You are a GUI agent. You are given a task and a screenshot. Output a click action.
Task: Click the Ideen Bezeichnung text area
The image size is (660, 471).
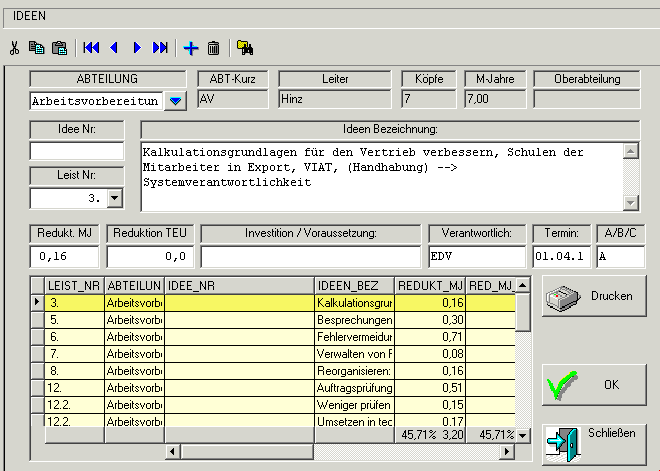point(382,177)
